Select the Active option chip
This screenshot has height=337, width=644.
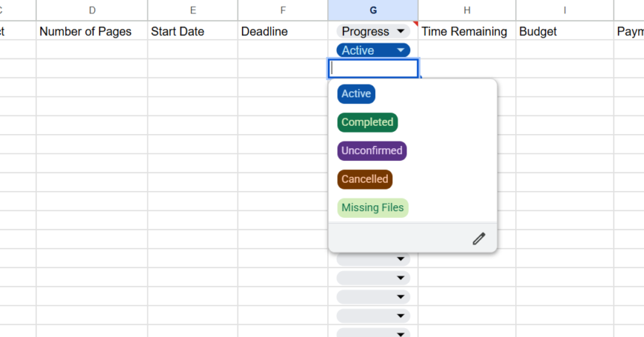[356, 94]
